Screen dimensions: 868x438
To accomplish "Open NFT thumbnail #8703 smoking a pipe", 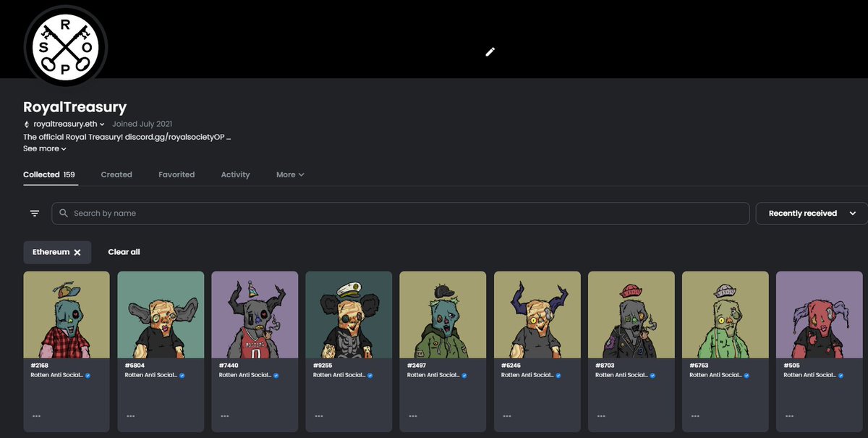I will point(631,315).
